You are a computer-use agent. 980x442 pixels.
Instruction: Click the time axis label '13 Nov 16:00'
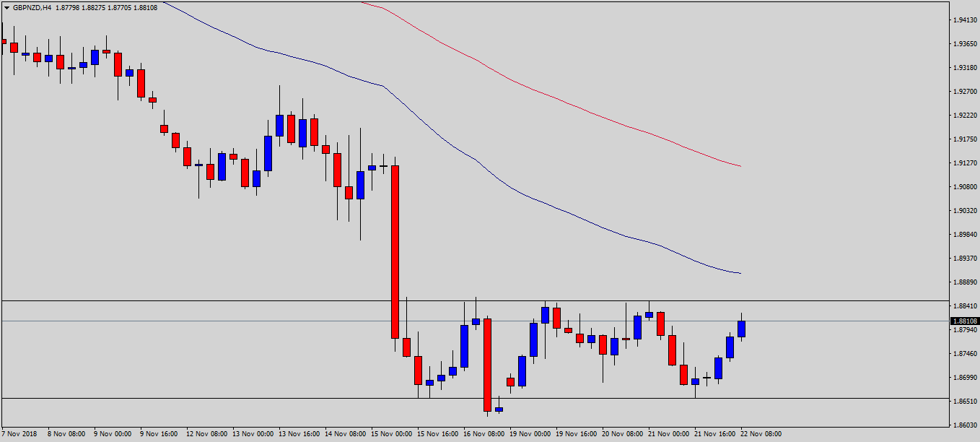click(x=299, y=435)
